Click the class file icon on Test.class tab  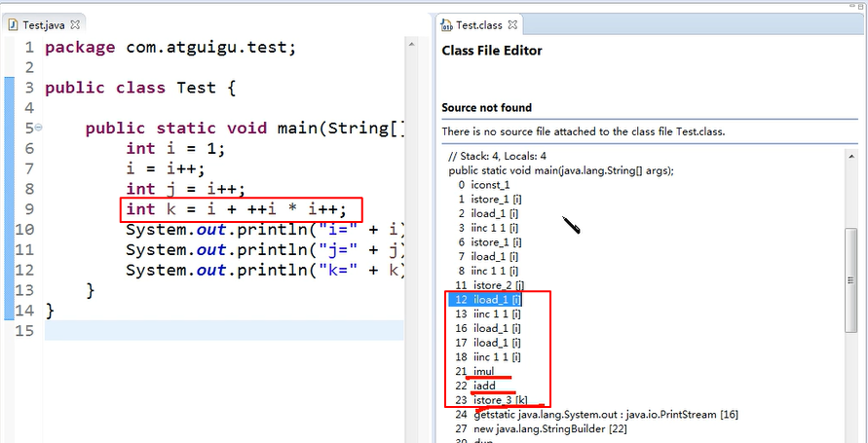pos(447,25)
